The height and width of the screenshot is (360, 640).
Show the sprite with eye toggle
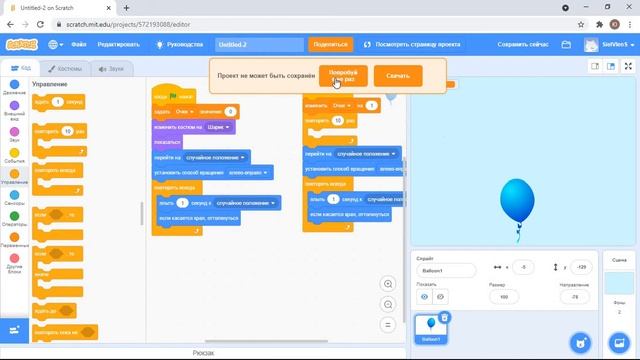(x=424, y=297)
